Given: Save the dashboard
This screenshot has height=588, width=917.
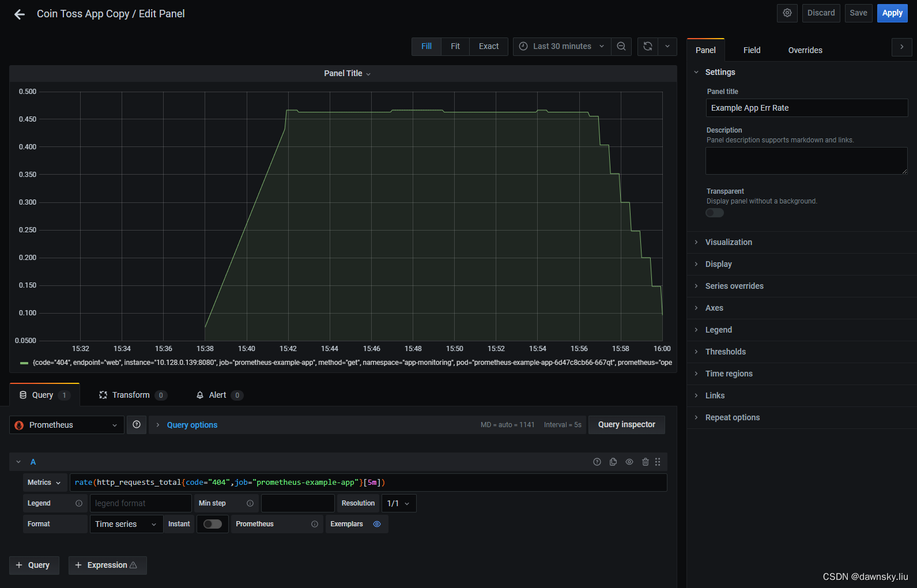Looking at the screenshot, I should 858,13.
